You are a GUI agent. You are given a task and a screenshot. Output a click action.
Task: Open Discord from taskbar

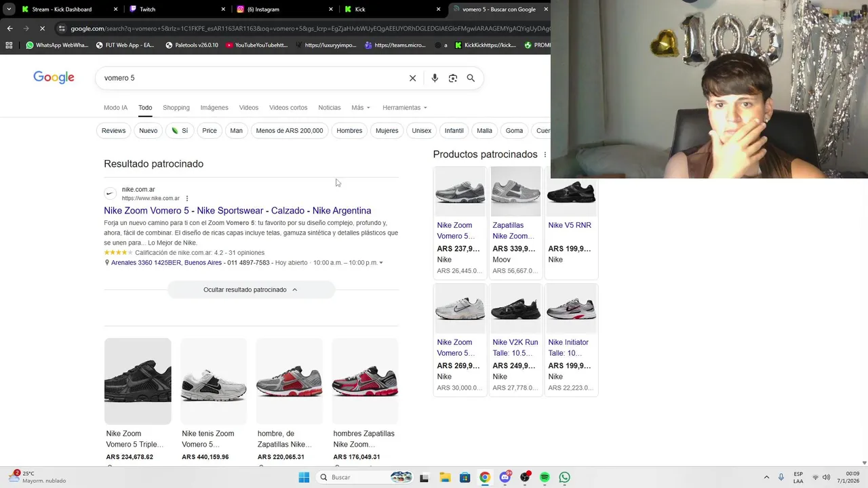click(x=505, y=477)
